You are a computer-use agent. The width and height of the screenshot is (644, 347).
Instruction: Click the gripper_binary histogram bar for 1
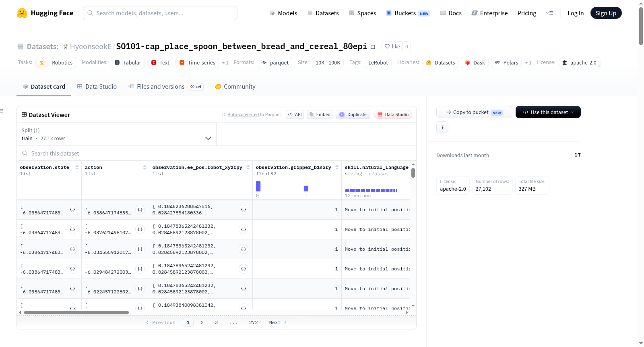pos(306,189)
